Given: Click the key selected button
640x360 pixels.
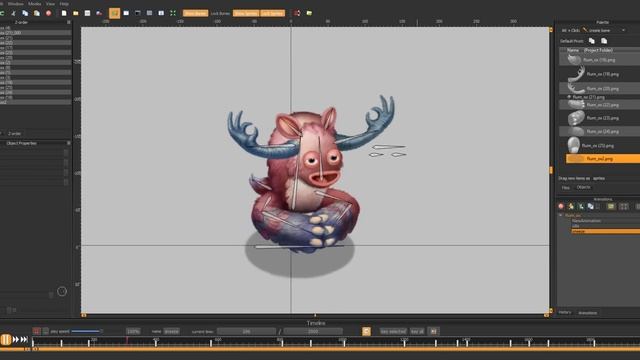Looking at the screenshot, I should pyautogui.click(x=393, y=331).
